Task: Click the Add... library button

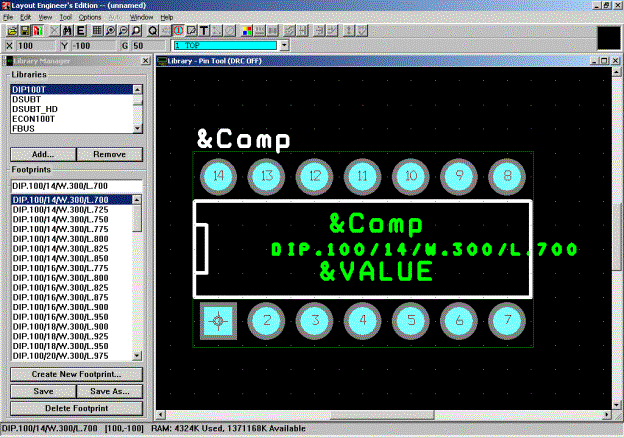Action: [x=43, y=154]
